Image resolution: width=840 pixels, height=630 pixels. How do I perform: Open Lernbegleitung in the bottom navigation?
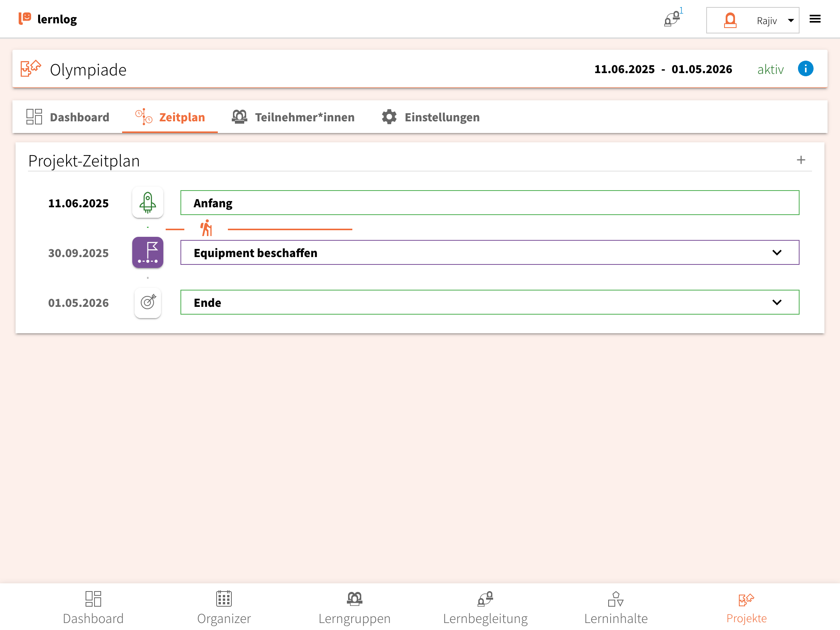pos(485,607)
